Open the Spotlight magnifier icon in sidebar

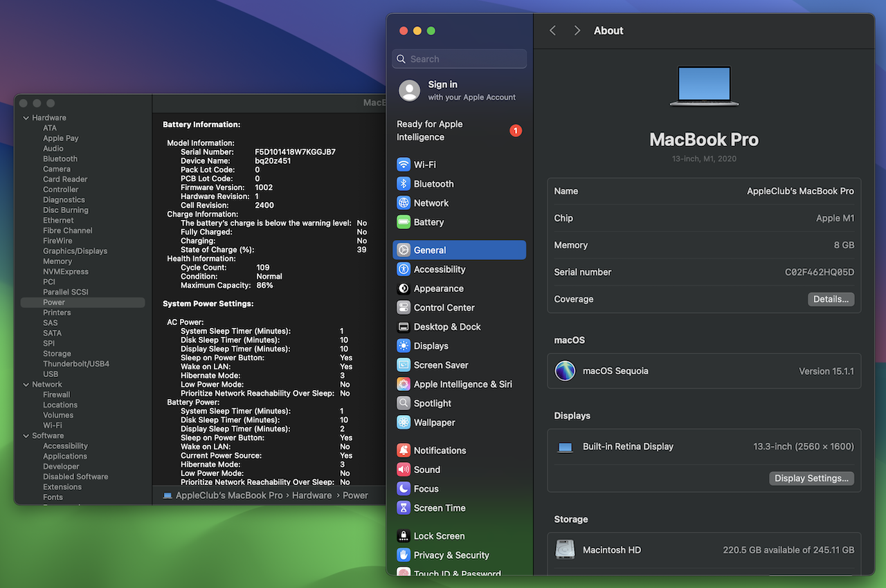click(404, 403)
